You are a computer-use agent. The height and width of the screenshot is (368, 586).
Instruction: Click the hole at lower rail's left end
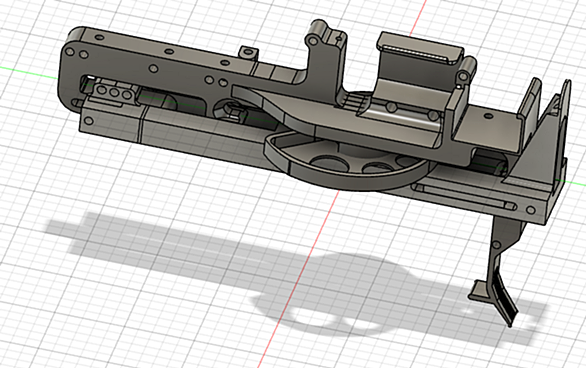coord(89,121)
